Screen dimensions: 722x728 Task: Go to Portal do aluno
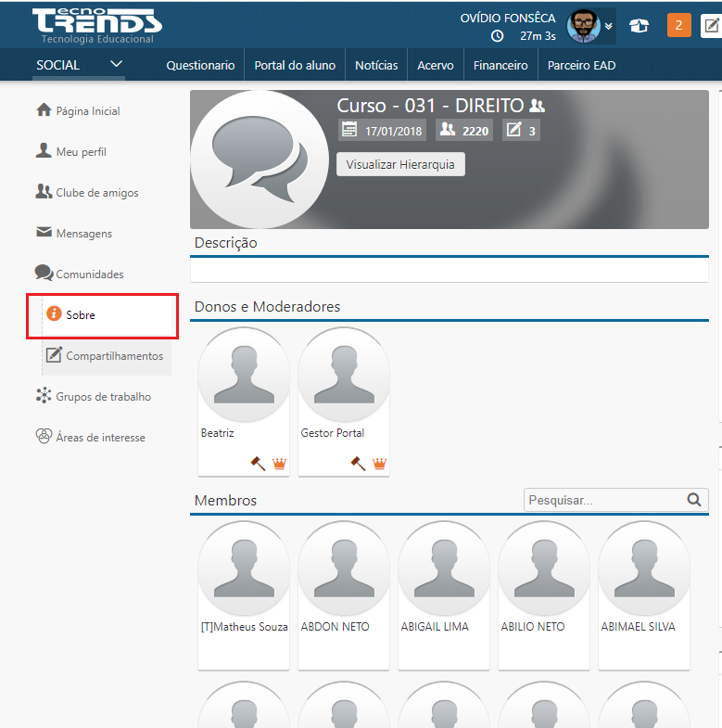(x=295, y=65)
